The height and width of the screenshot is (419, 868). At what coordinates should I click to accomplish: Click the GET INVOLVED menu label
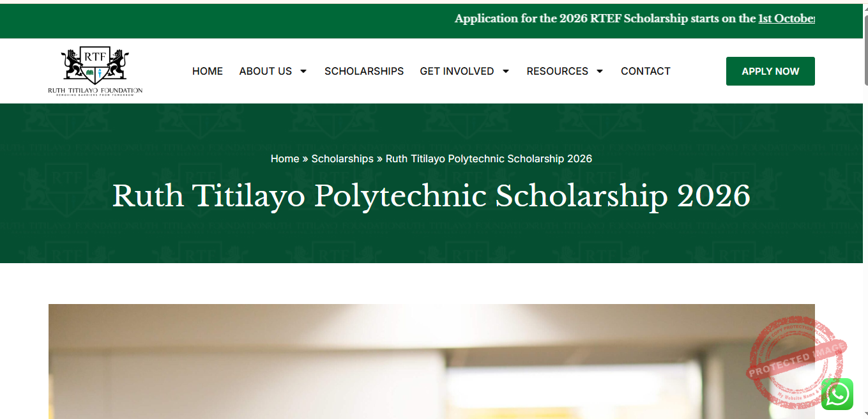pyautogui.click(x=457, y=71)
